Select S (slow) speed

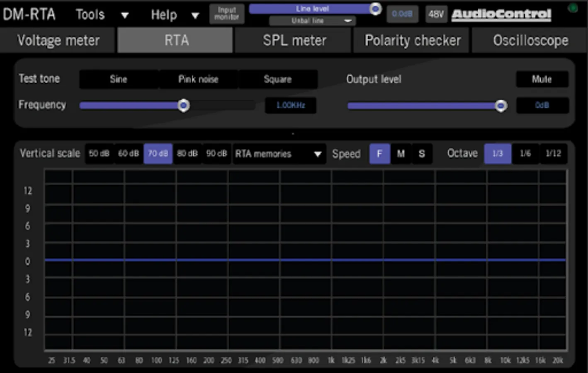(422, 154)
